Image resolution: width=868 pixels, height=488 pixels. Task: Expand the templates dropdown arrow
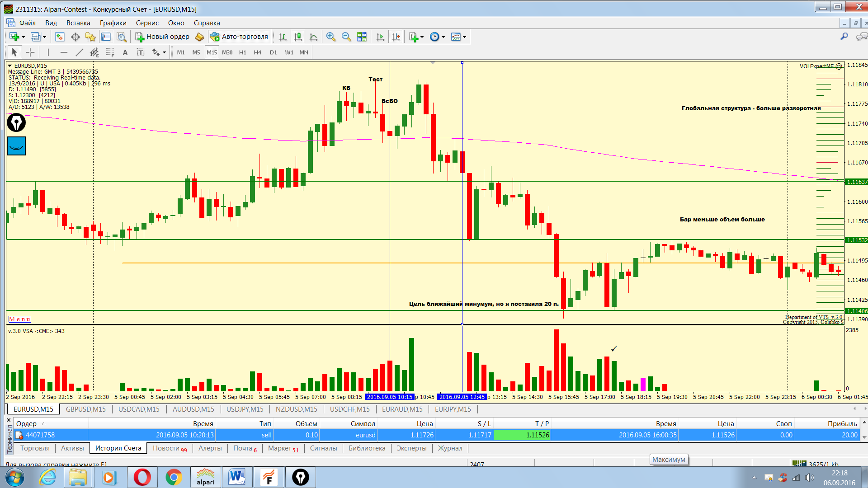point(464,37)
